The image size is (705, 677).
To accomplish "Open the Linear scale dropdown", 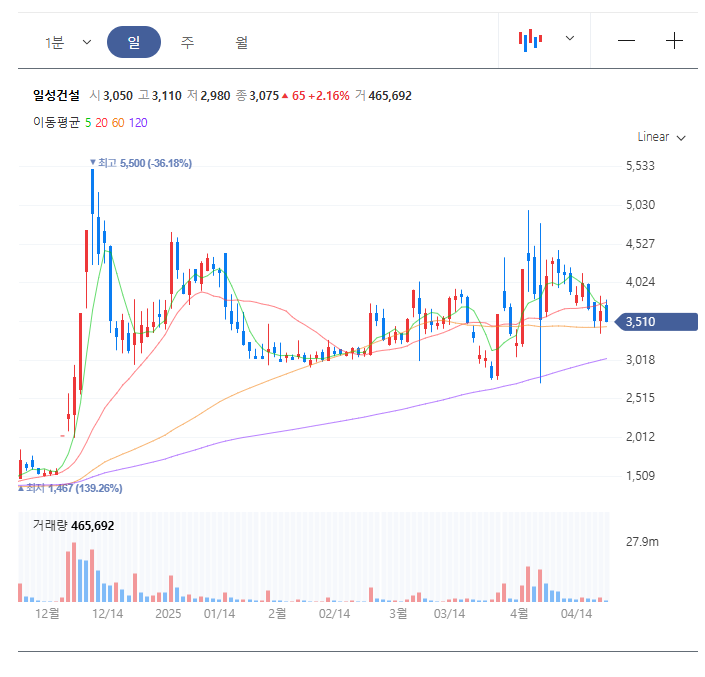I will (x=661, y=137).
